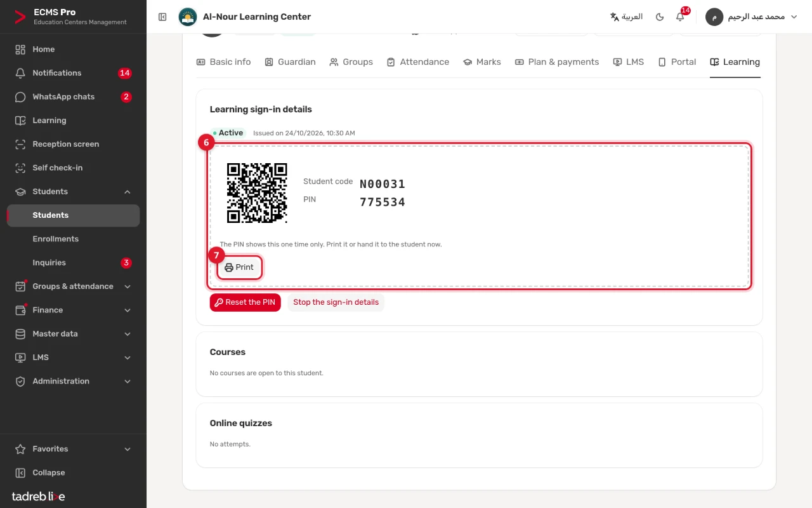
Task: Switch to Groups tab
Action: pos(351,62)
